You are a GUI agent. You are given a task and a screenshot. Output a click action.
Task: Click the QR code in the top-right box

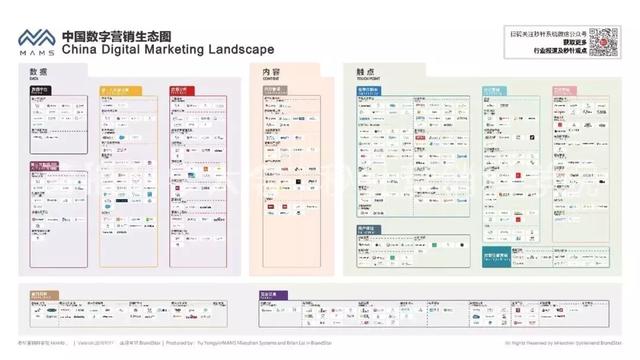pos(604,42)
